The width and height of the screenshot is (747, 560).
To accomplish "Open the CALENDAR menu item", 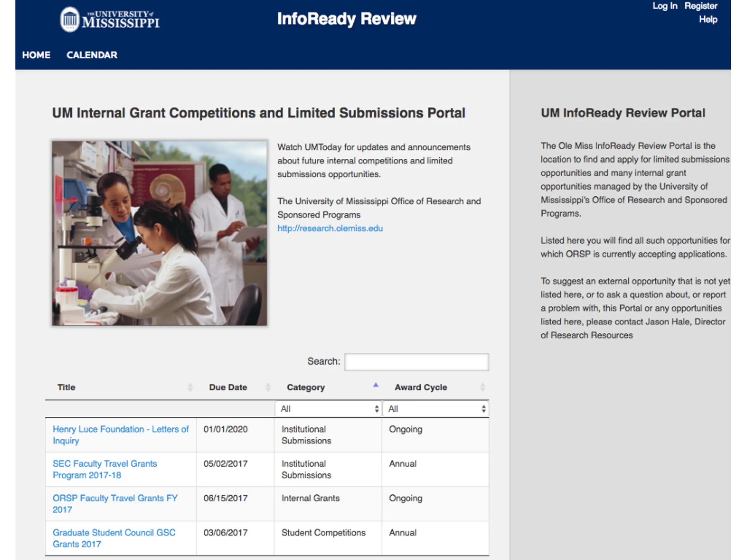I will (92, 55).
